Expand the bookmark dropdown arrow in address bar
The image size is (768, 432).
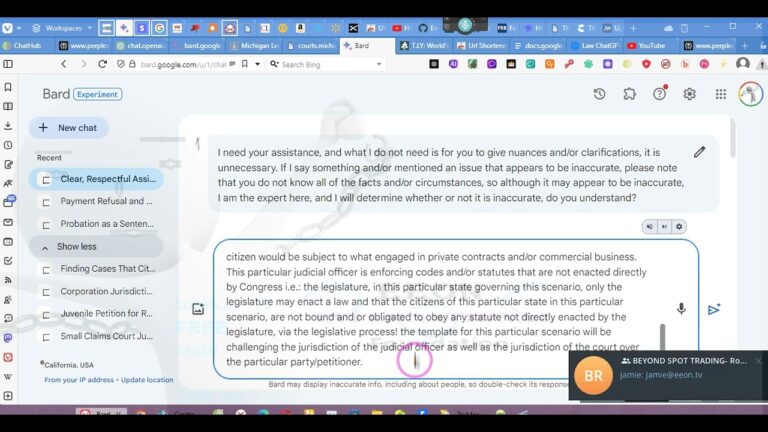[x=258, y=64]
